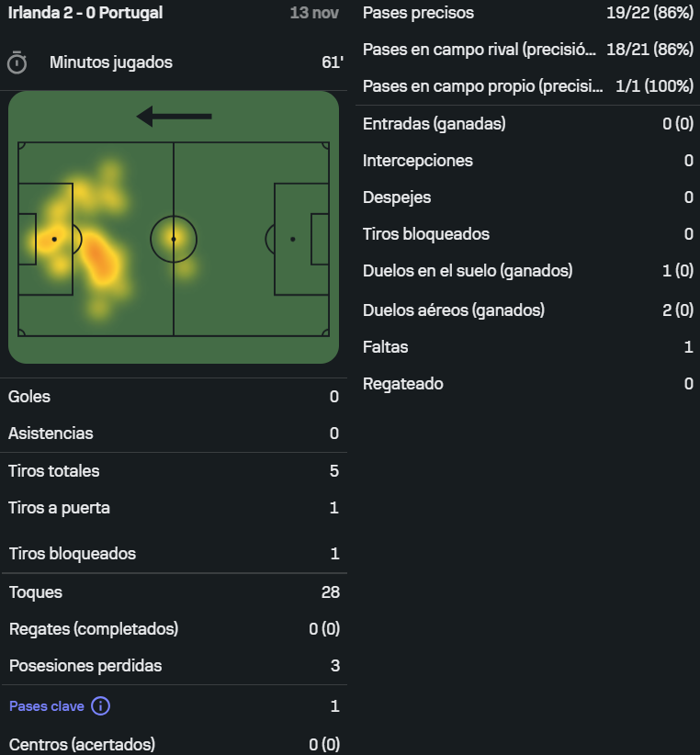Open the Irlanda 2 - 0 Portugal match title
Screen dimensions: 700x755
pos(85,13)
